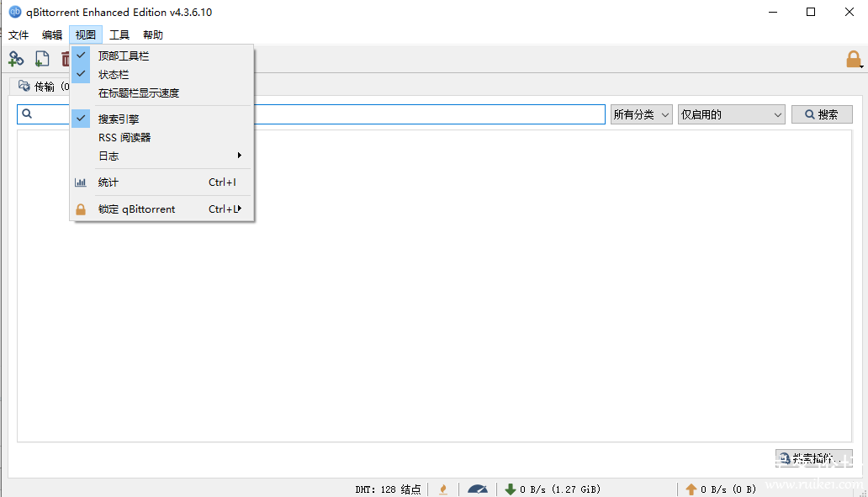Click the add torrent link icon
Image resolution: width=868 pixels, height=497 pixels.
tap(16, 59)
